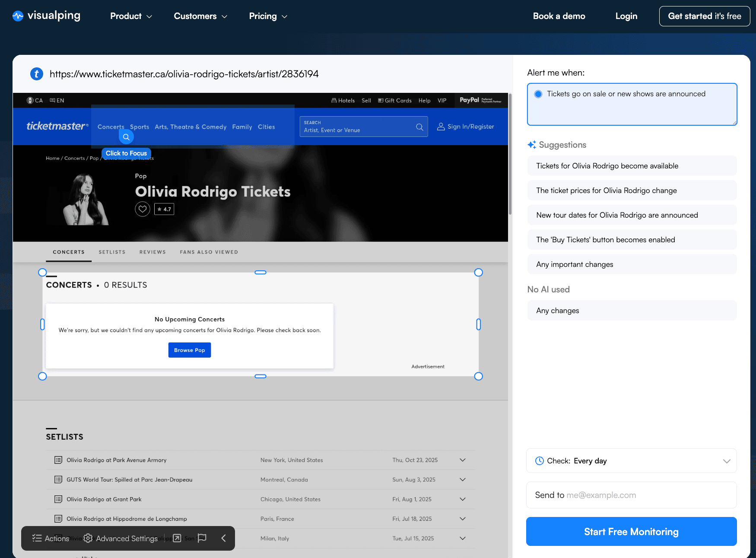Image resolution: width=756 pixels, height=558 pixels.
Task: Open Advanced Settings gear
Action: (88, 538)
